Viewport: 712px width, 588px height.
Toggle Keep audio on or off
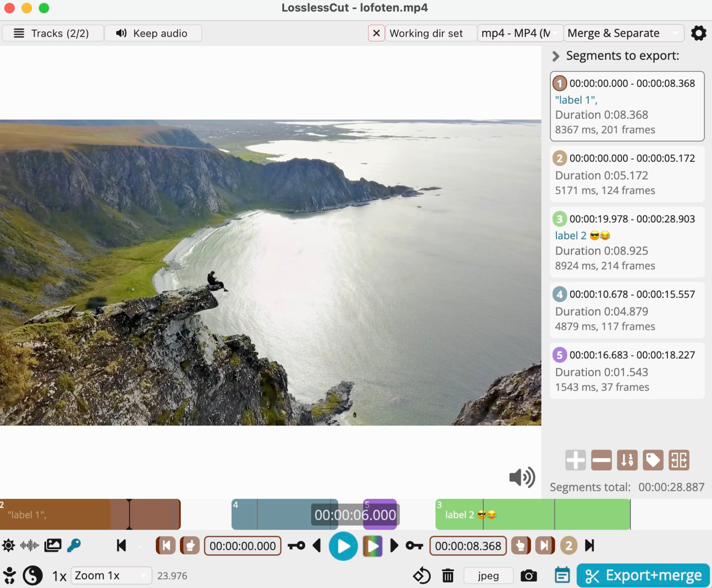(x=152, y=33)
